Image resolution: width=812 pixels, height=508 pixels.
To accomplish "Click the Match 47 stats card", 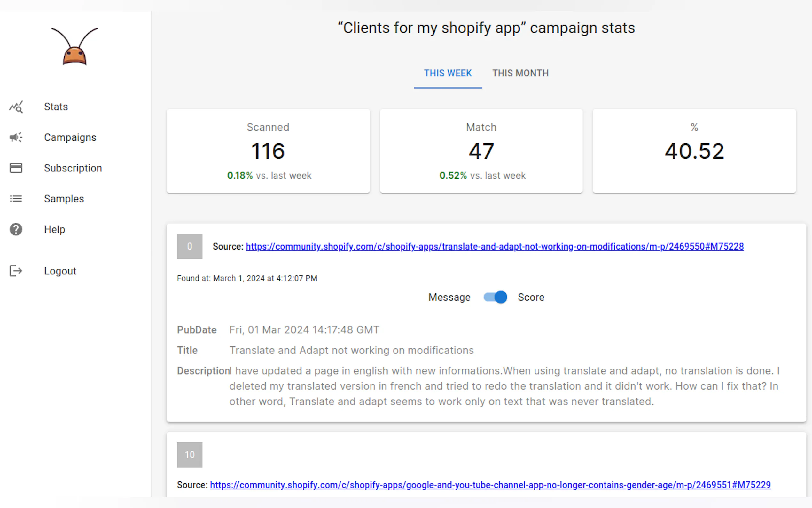I will tap(481, 151).
